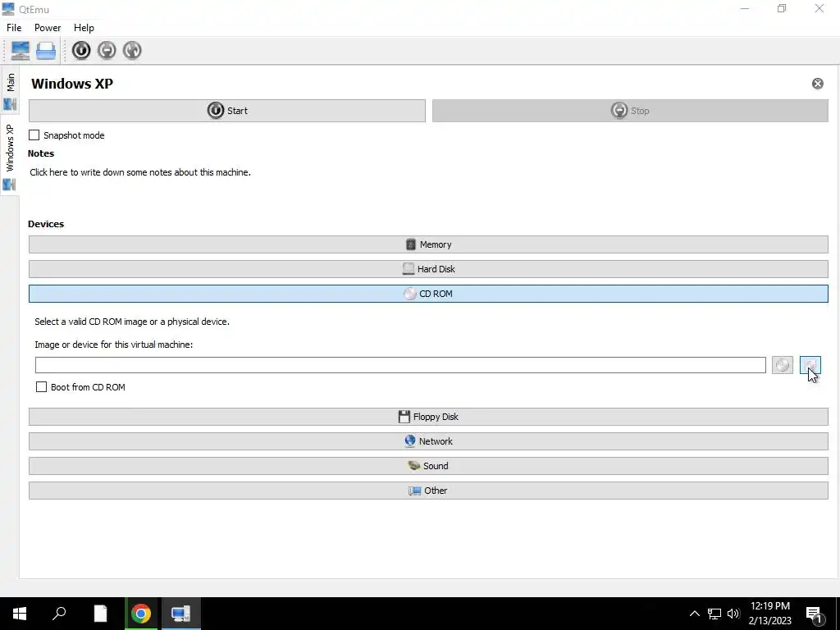Click the 'Devices' section heading
Viewport: 840px width, 630px height.
pyautogui.click(x=46, y=224)
